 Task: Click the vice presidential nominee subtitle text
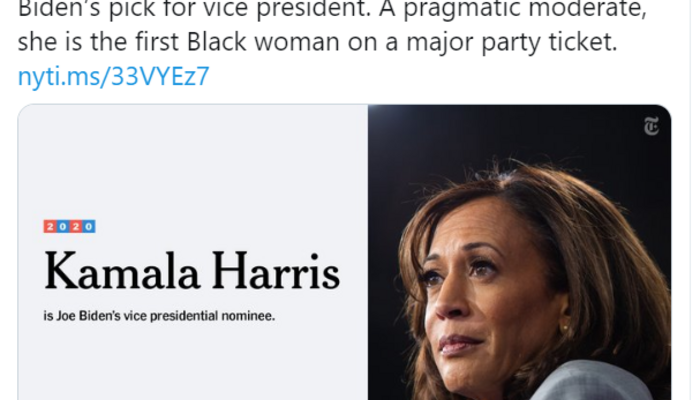159,317
